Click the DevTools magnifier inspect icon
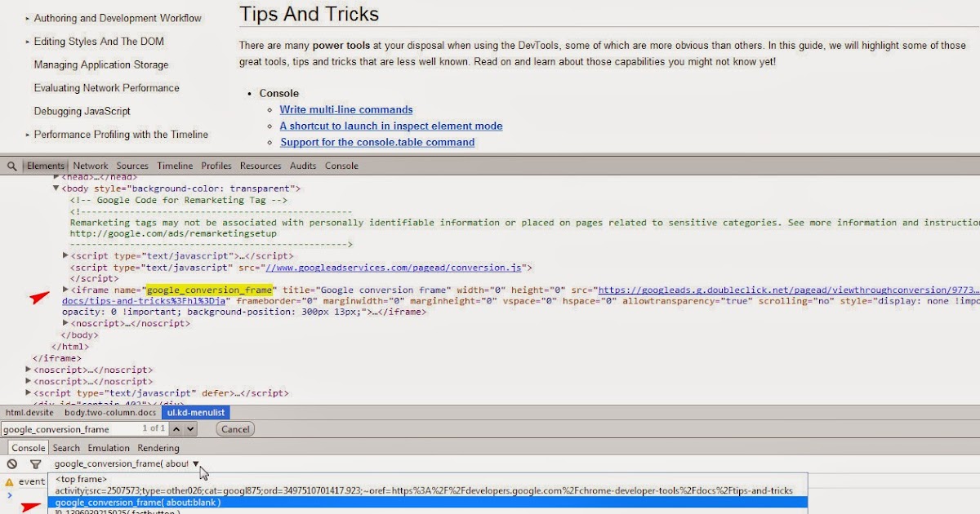 11,166
